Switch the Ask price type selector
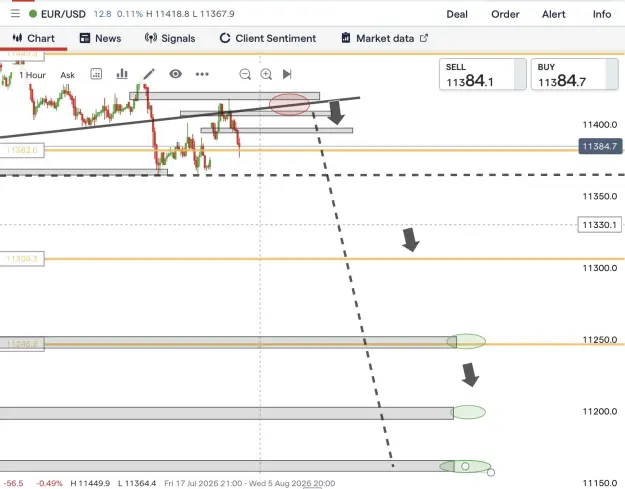The image size is (625, 489). click(x=67, y=75)
